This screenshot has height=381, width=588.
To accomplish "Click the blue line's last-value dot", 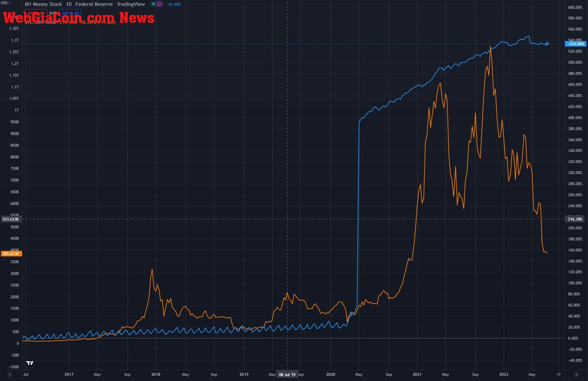I will [x=547, y=44].
